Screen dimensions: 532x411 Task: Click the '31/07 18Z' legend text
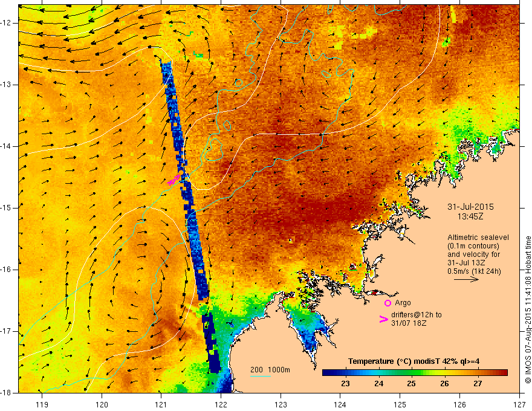pyautogui.click(x=409, y=323)
